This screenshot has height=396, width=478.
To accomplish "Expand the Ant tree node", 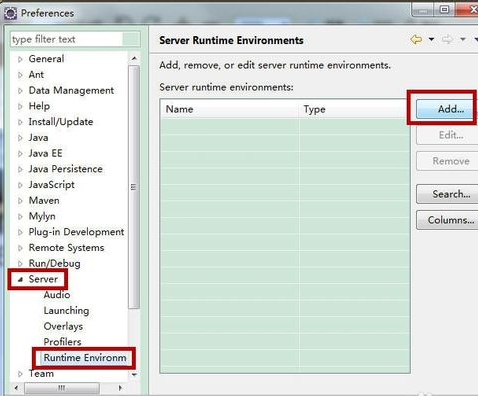I will click(20, 75).
